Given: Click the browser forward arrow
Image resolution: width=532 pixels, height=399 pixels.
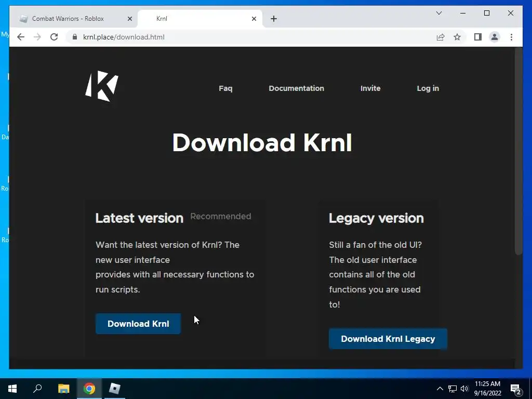Looking at the screenshot, I should [37, 37].
